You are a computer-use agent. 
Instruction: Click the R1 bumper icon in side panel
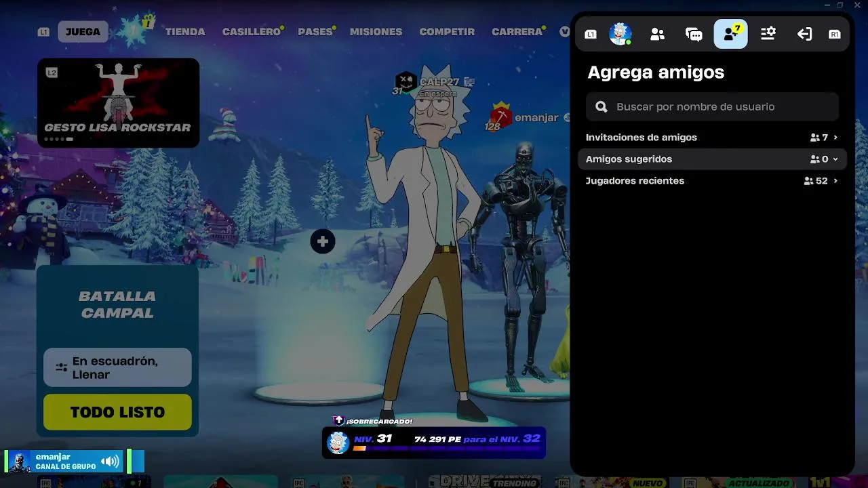click(835, 34)
